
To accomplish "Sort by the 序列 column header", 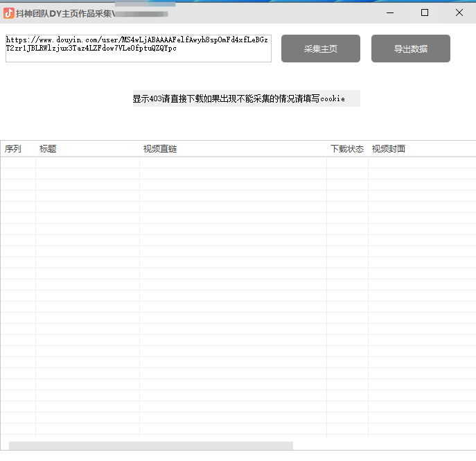I will tap(13, 149).
